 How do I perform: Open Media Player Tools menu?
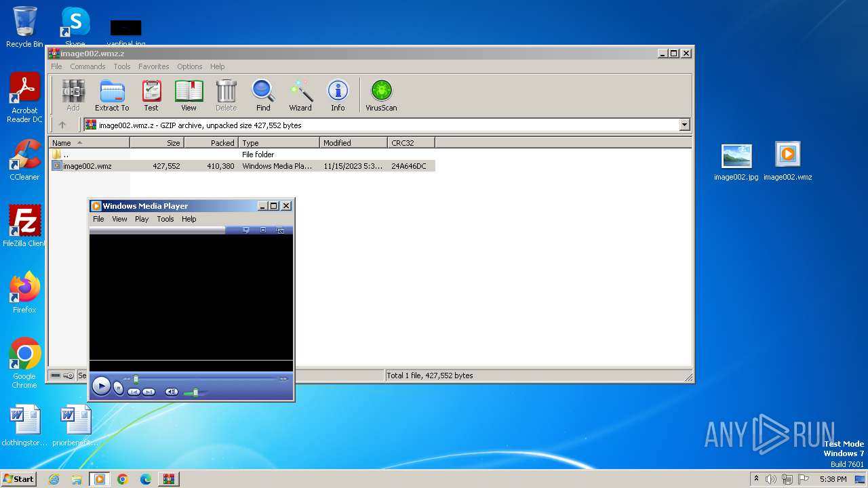165,219
